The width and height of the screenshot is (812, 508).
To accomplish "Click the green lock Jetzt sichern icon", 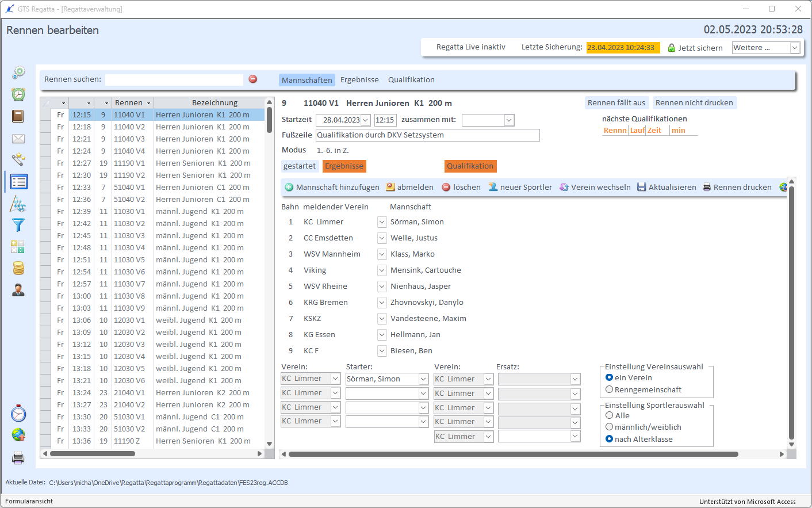I will coord(672,48).
